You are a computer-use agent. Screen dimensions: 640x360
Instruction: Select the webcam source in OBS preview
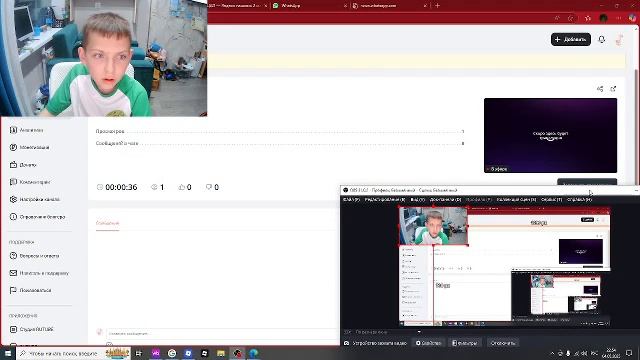[433, 226]
